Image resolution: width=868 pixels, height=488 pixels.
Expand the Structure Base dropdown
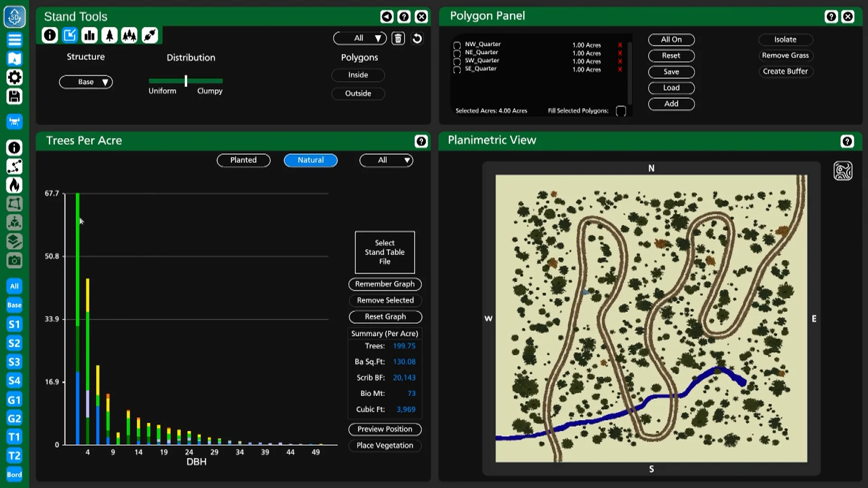pyautogui.click(x=86, y=82)
